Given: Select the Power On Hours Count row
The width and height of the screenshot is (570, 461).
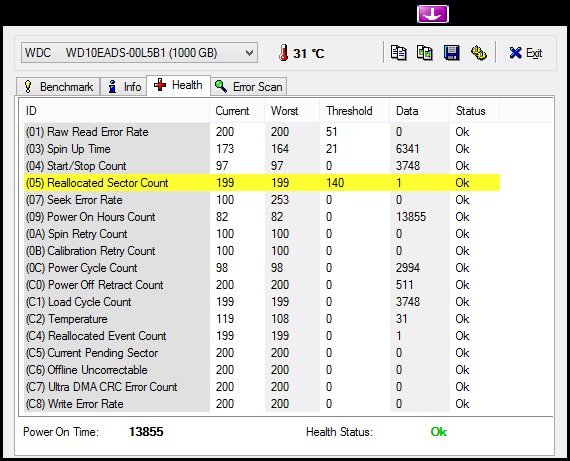Looking at the screenshot, I should 262,217.
